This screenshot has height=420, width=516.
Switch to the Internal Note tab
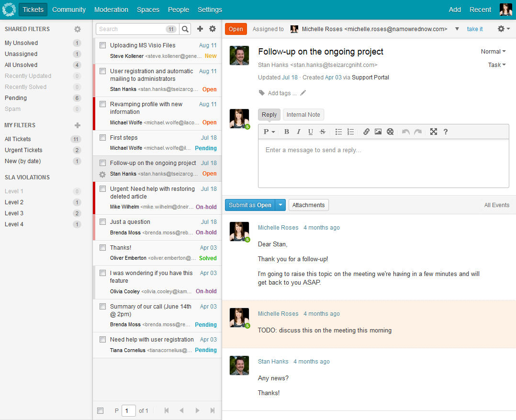coord(303,115)
